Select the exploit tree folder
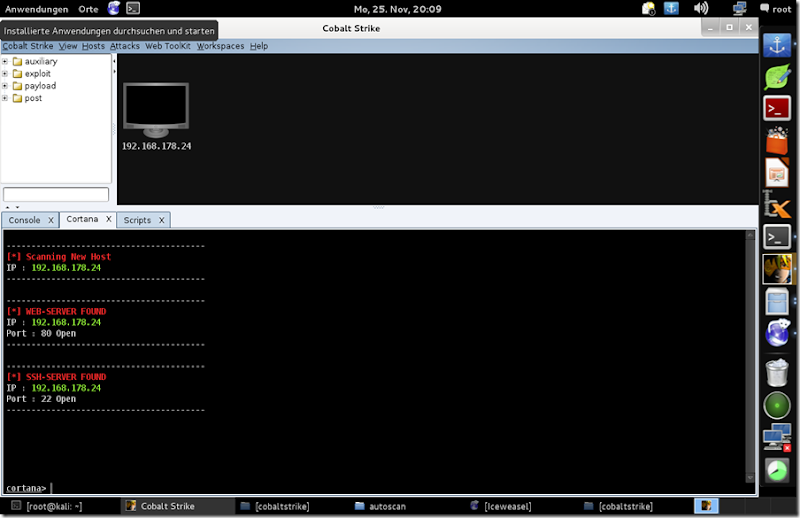Viewport: 800px width, 518px height. coord(32,73)
